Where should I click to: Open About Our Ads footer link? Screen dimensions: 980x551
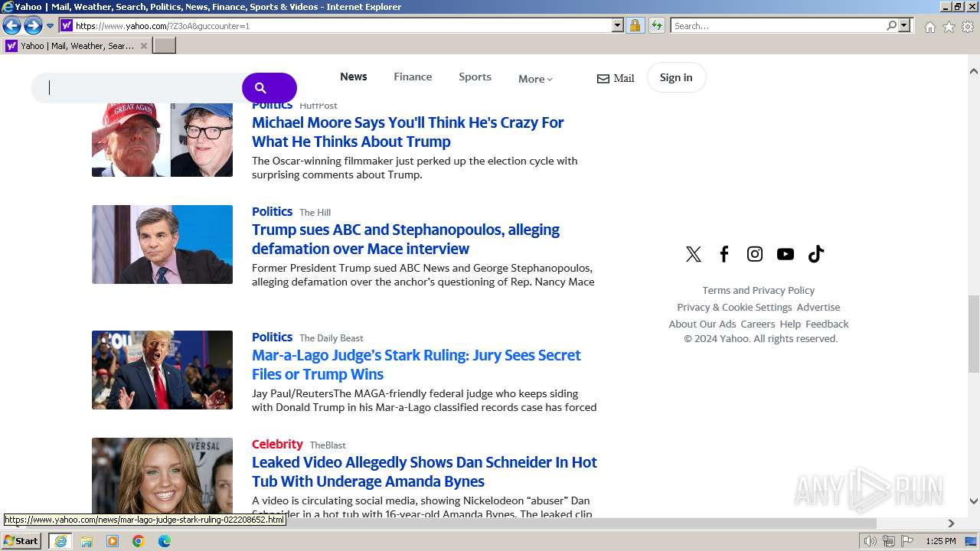[x=702, y=324]
